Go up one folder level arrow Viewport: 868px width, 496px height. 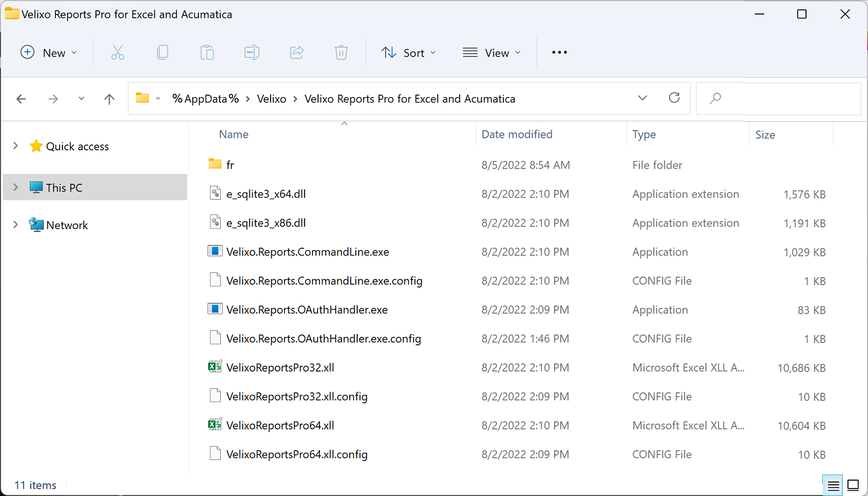(110, 99)
